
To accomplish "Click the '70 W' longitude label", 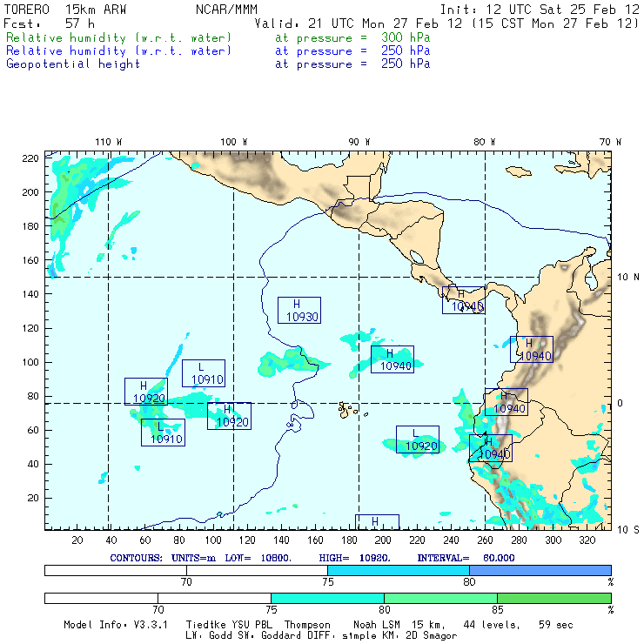I will tap(610, 142).
